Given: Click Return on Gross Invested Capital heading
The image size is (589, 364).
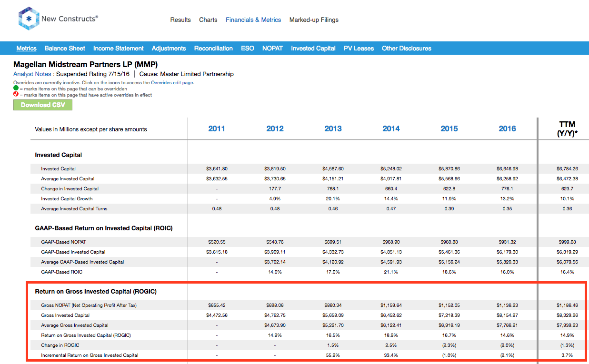Looking at the screenshot, I should click(x=96, y=291).
